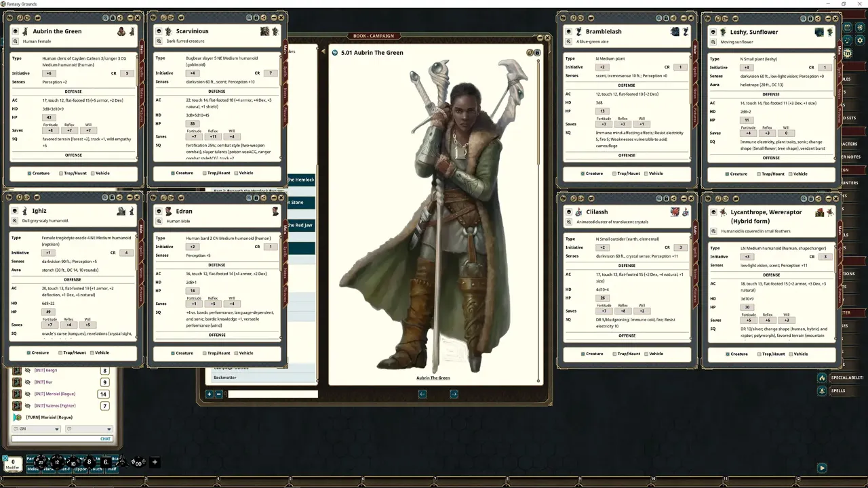Click the book index search field
The height and width of the screenshot is (488, 868).
pos(271,394)
